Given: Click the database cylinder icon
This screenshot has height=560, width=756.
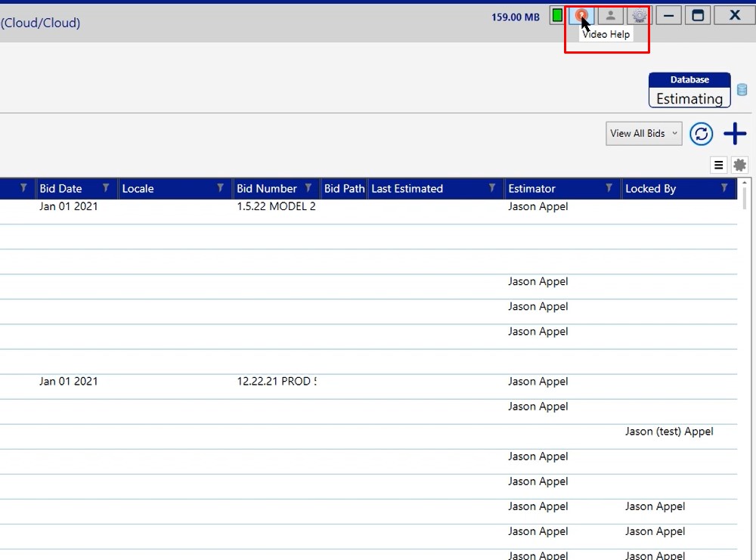Looking at the screenshot, I should [x=742, y=90].
